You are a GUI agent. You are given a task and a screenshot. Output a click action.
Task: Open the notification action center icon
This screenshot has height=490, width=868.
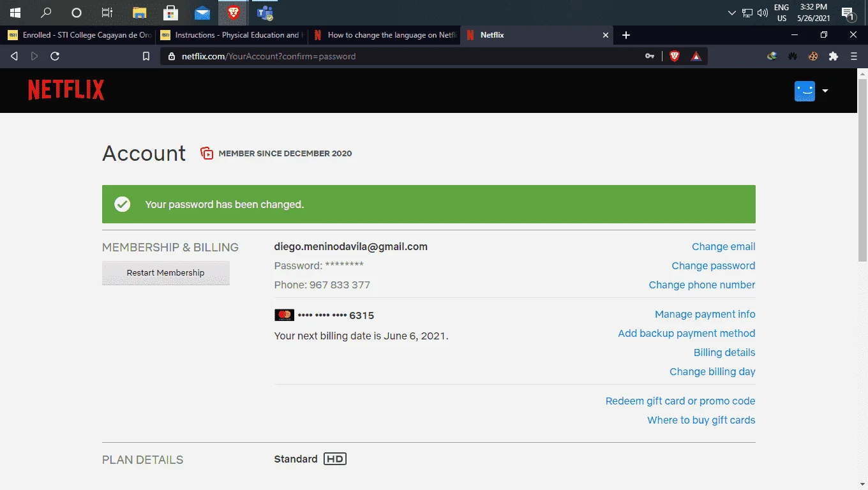tap(848, 13)
